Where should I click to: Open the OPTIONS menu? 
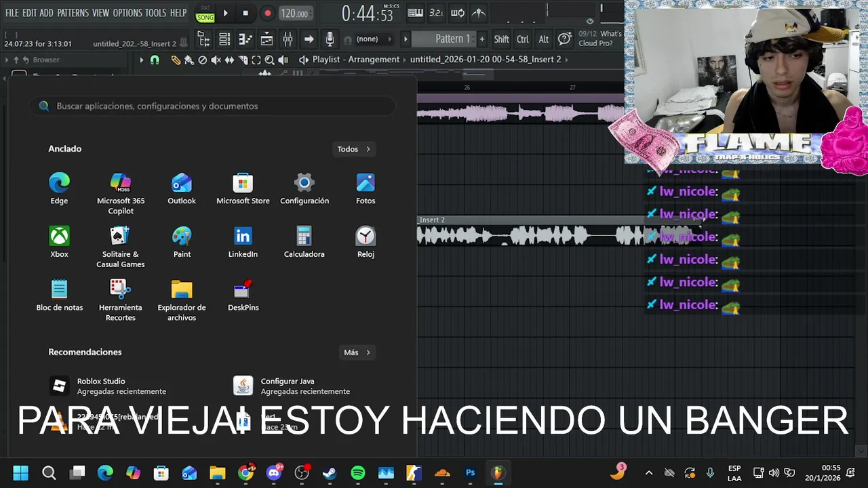pos(127,13)
